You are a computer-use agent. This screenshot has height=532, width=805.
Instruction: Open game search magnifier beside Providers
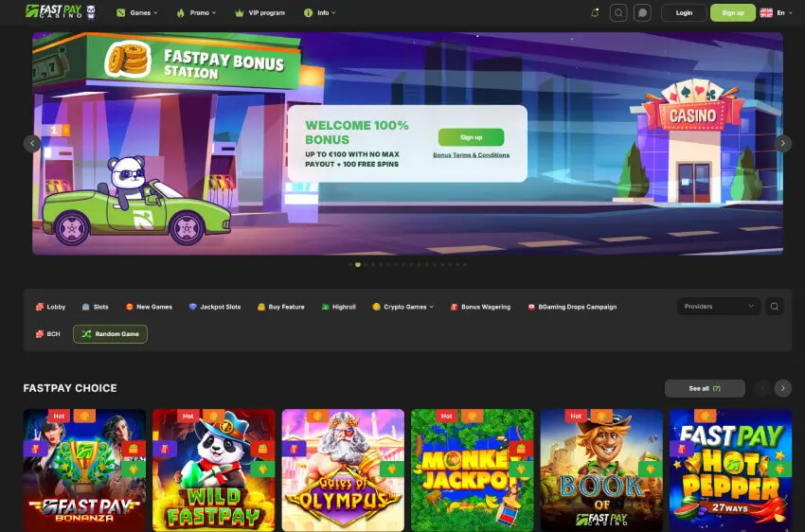coord(774,307)
